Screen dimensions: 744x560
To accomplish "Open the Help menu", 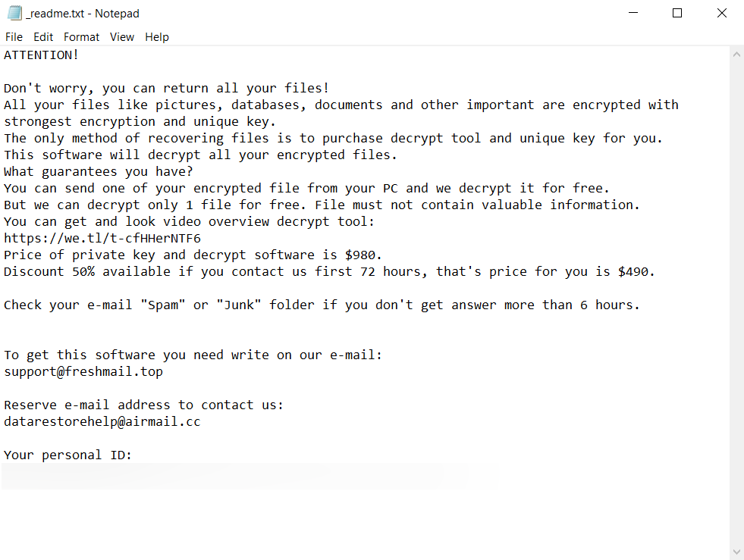I will tap(157, 37).
